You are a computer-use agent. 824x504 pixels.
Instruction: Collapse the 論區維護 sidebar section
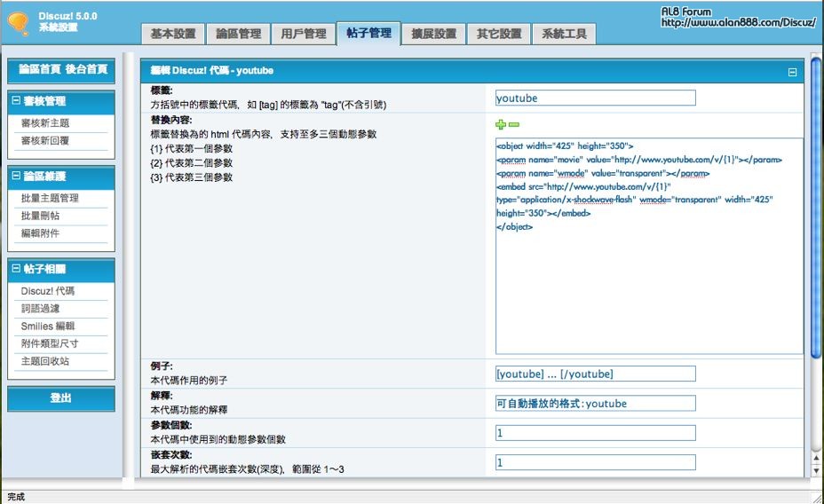[x=16, y=176]
